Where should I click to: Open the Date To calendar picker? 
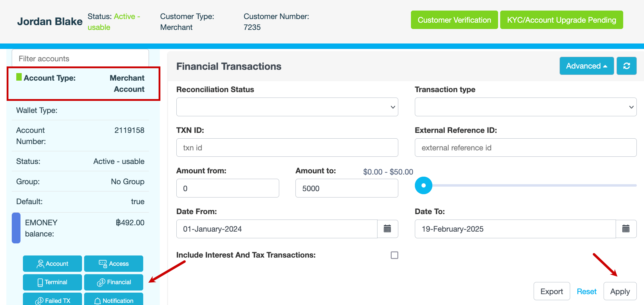[x=626, y=229]
